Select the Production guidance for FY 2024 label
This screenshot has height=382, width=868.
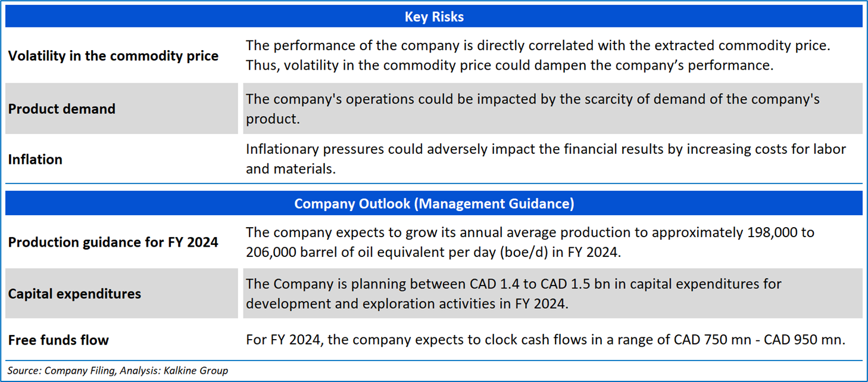[x=113, y=243]
